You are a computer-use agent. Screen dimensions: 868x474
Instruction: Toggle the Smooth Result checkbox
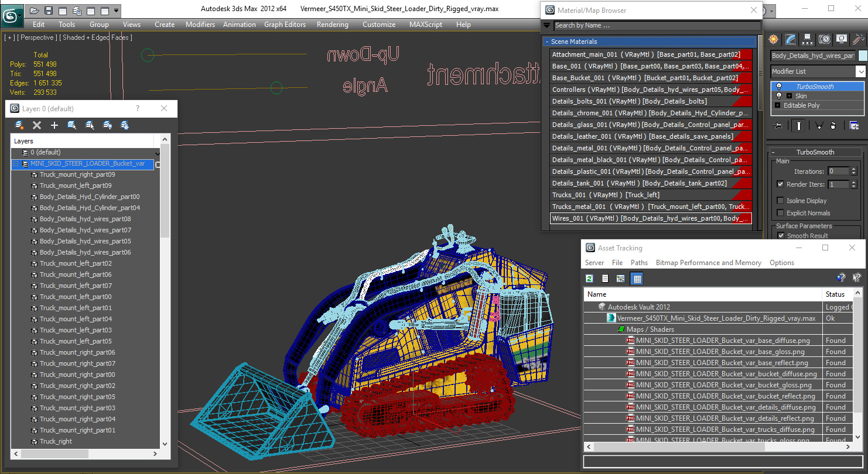tap(780, 236)
